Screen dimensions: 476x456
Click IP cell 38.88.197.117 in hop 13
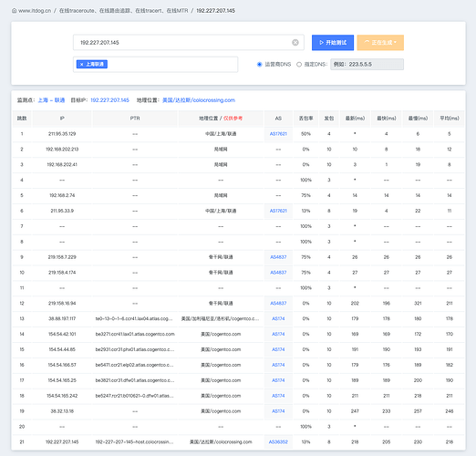click(x=62, y=318)
